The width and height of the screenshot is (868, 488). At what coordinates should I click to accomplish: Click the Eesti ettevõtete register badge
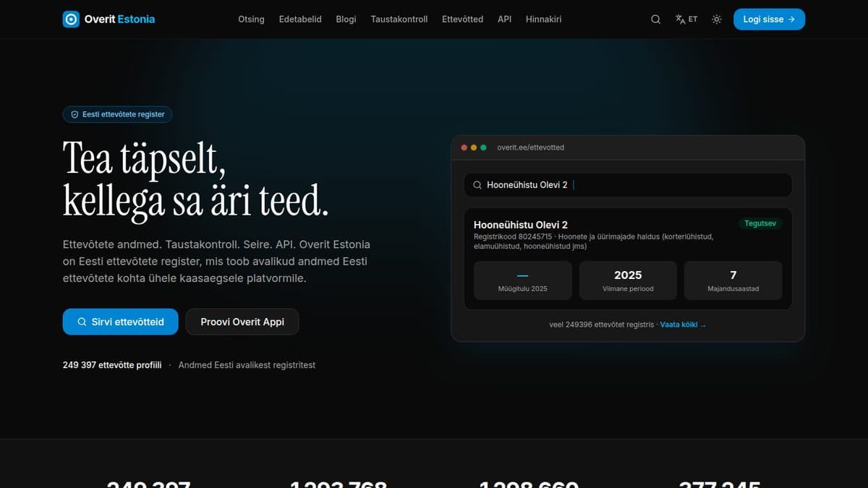click(118, 114)
